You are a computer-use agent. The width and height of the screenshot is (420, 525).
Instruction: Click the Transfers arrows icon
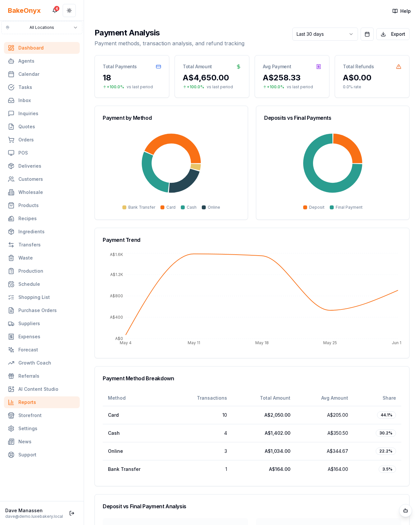pos(11,245)
